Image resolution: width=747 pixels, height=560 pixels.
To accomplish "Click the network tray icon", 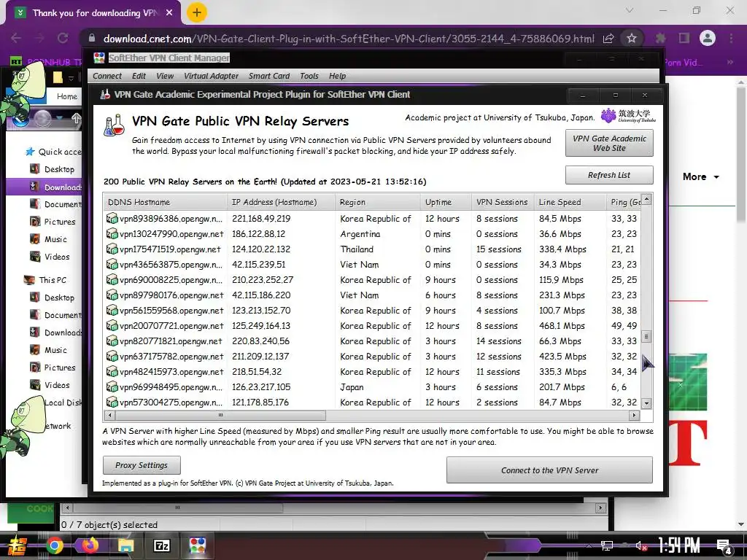I will [x=606, y=545].
